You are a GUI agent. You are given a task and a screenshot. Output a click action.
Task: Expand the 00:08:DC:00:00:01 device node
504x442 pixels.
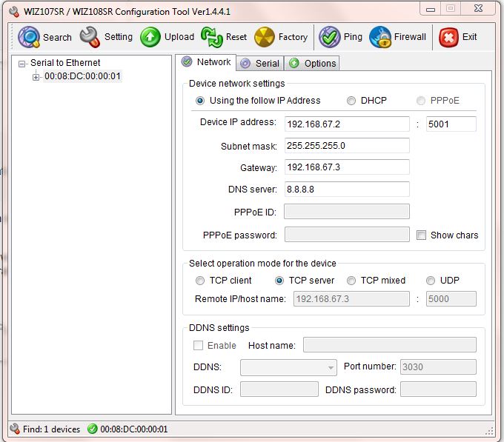point(36,77)
